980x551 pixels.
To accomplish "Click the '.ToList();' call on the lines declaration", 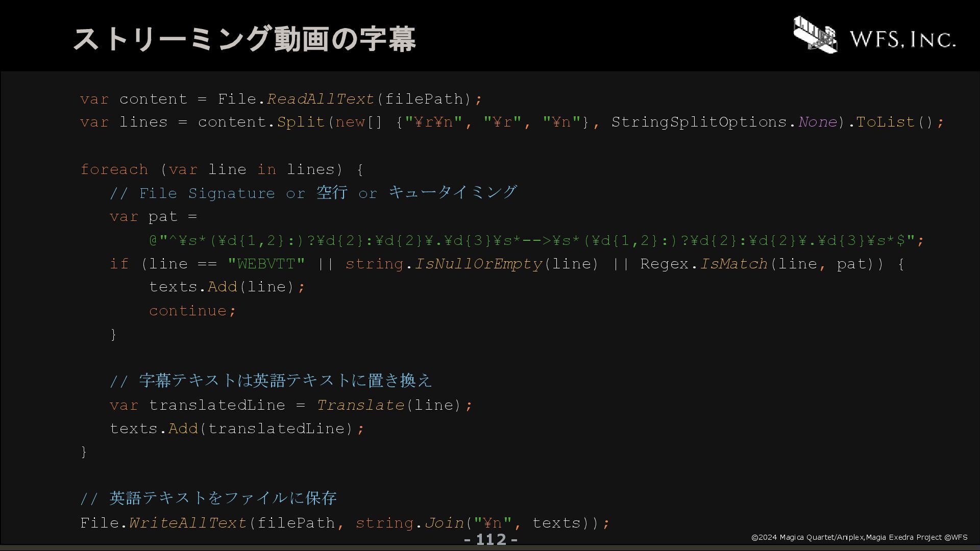I will [896, 122].
